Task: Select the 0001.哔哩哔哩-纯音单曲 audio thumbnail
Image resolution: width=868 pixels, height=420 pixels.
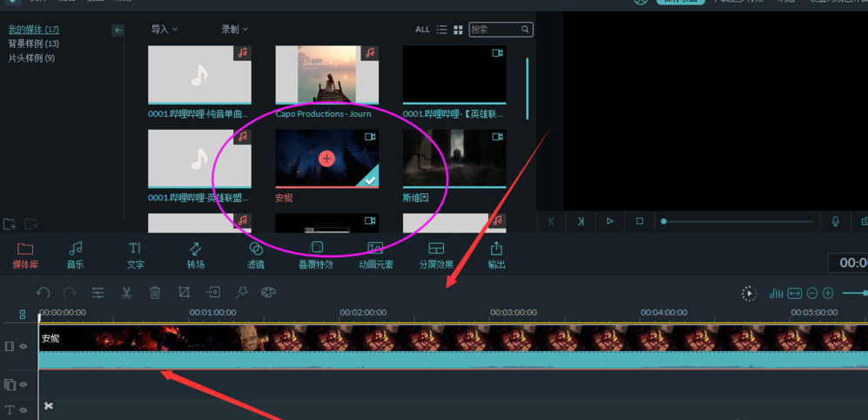Action: [199, 74]
